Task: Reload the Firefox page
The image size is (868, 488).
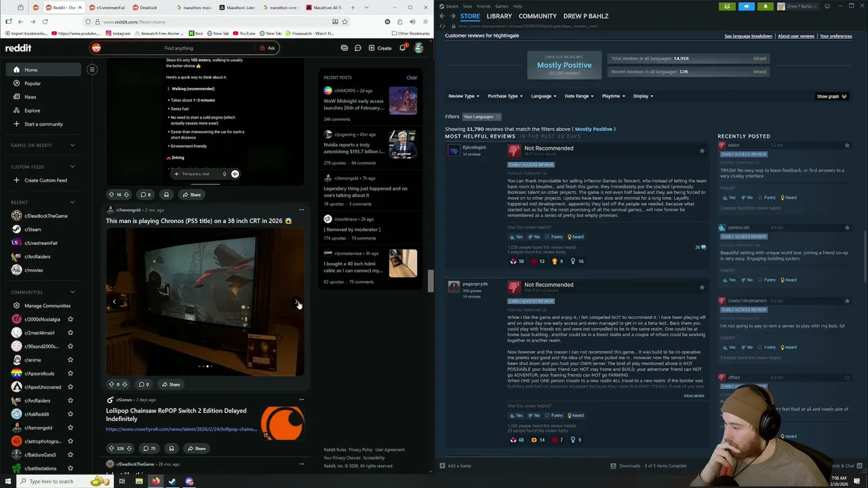Action: tap(45, 22)
